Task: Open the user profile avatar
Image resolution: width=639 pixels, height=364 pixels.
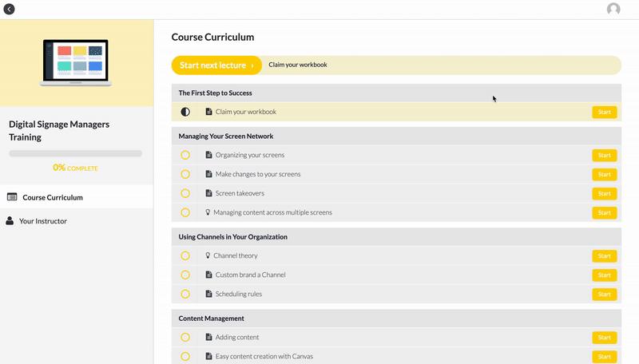Action: [613, 10]
